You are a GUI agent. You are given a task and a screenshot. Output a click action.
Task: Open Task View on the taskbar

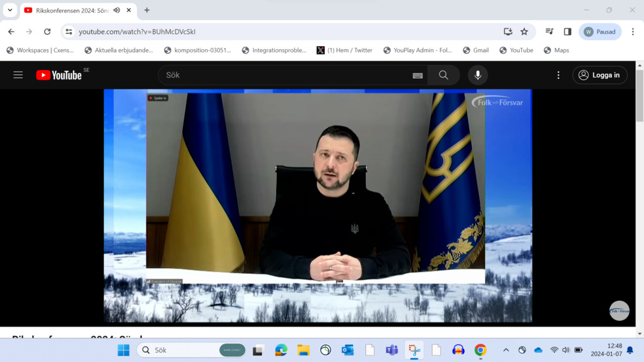coord(258,350)
